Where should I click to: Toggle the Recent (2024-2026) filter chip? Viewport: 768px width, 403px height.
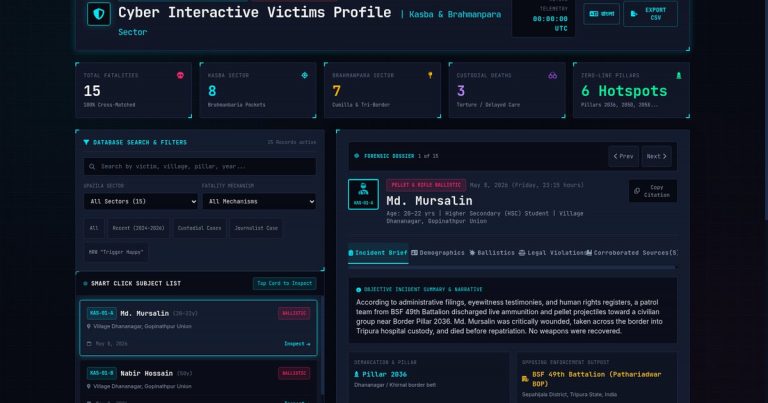tap(139, 228)
